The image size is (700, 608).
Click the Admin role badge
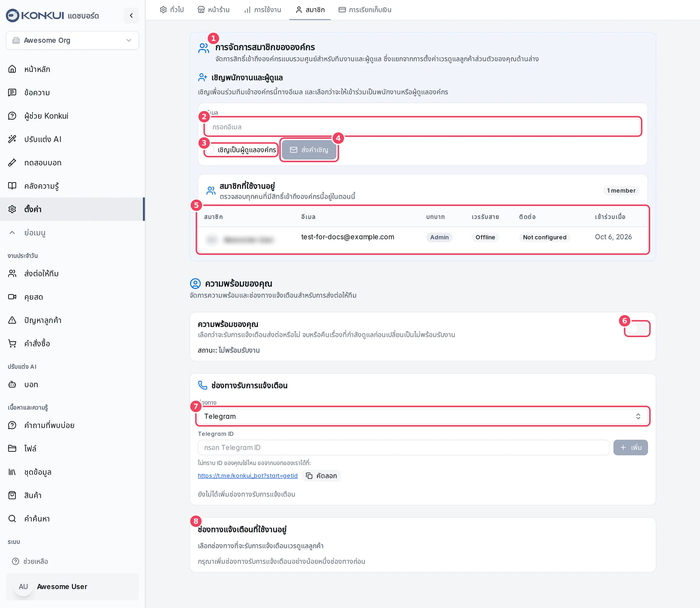439,238
